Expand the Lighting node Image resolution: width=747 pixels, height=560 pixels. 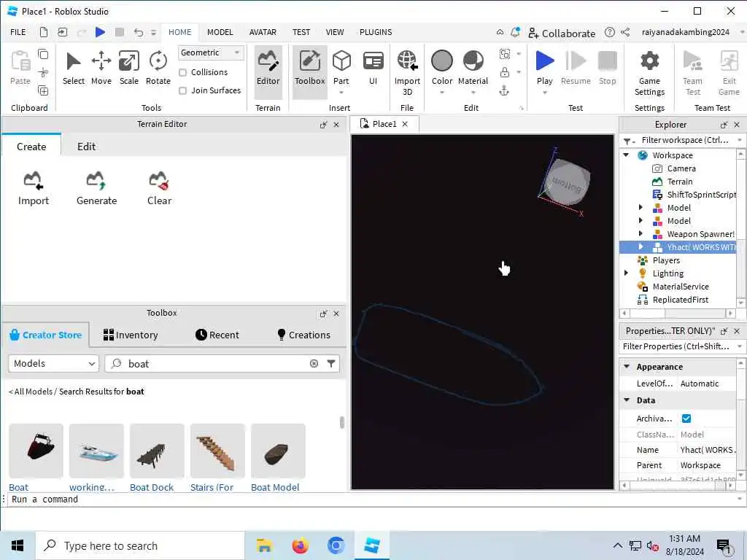point(626,273)
